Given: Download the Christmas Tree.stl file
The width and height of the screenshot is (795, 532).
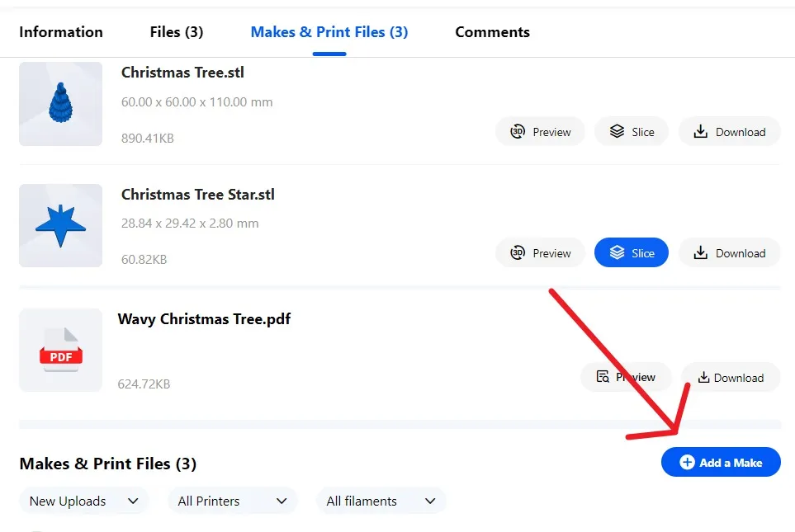Looking at the screenshot, I should pos(729,132).
